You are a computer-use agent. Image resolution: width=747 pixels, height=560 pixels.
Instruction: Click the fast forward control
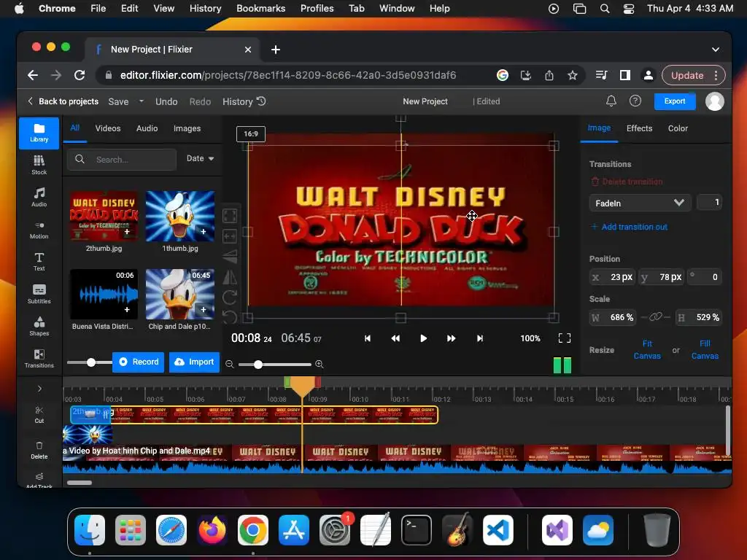451,338
